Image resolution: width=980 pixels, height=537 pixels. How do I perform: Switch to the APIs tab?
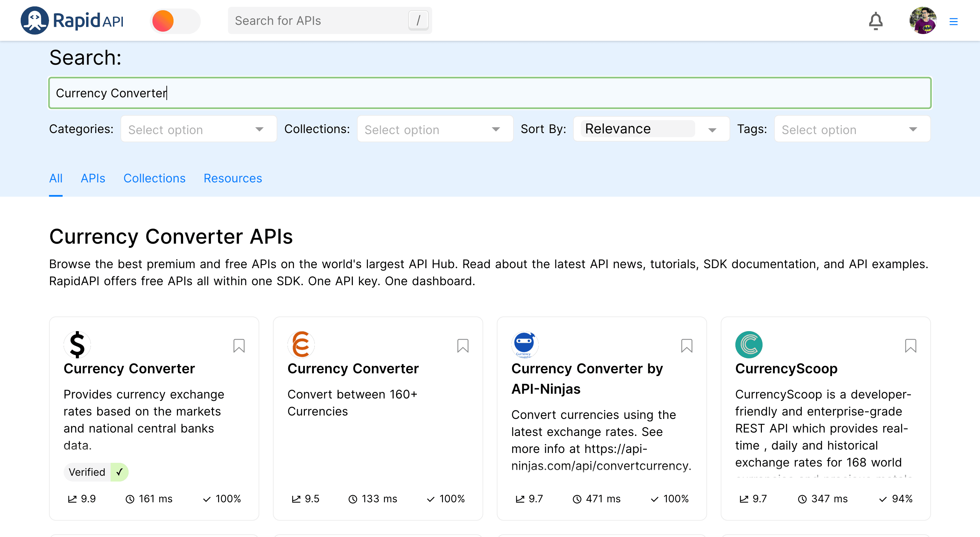[93, 178]
